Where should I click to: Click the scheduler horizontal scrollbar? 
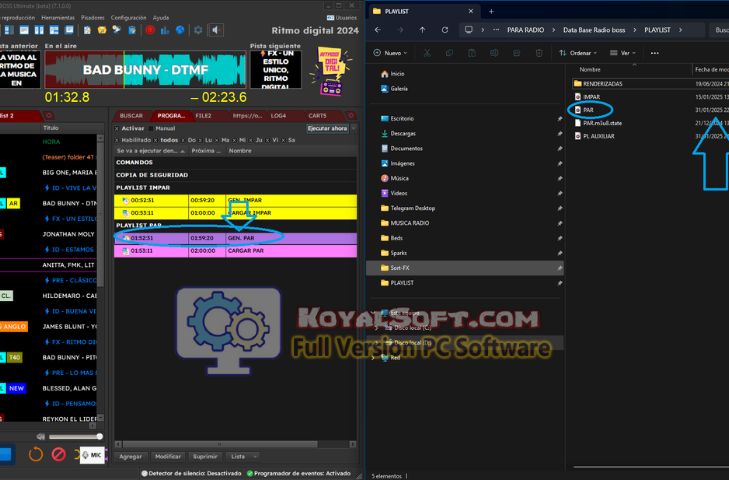coord(221,444)
